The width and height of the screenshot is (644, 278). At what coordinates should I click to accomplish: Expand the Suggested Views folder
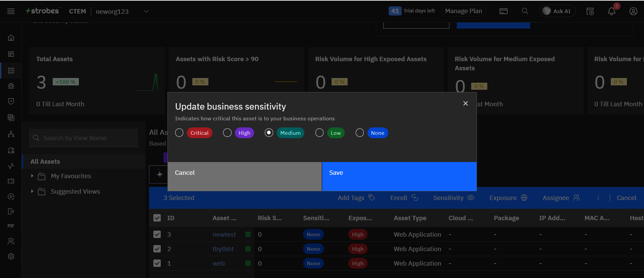(32, 191)
